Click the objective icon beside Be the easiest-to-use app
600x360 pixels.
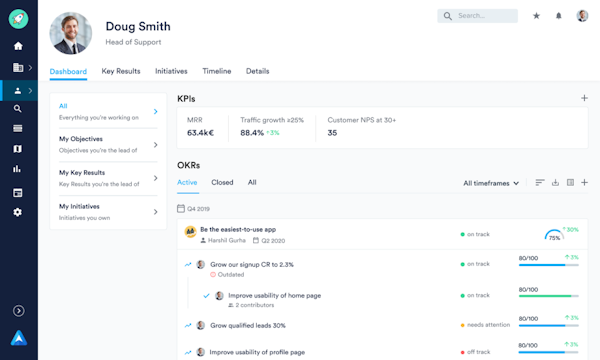click(x=190, y=231)
